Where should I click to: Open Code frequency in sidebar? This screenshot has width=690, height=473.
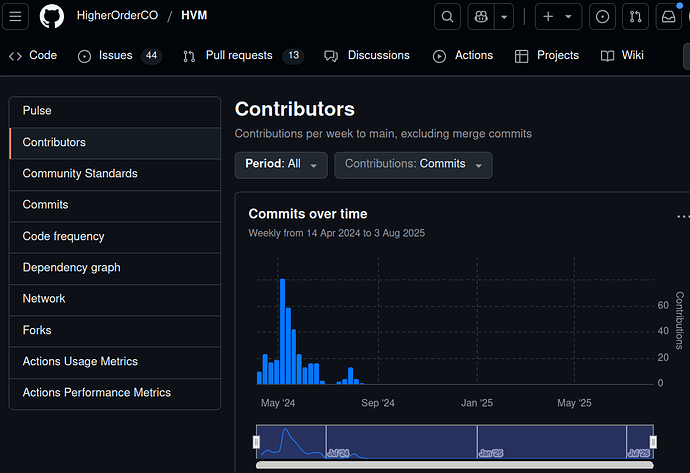point(115,237)
